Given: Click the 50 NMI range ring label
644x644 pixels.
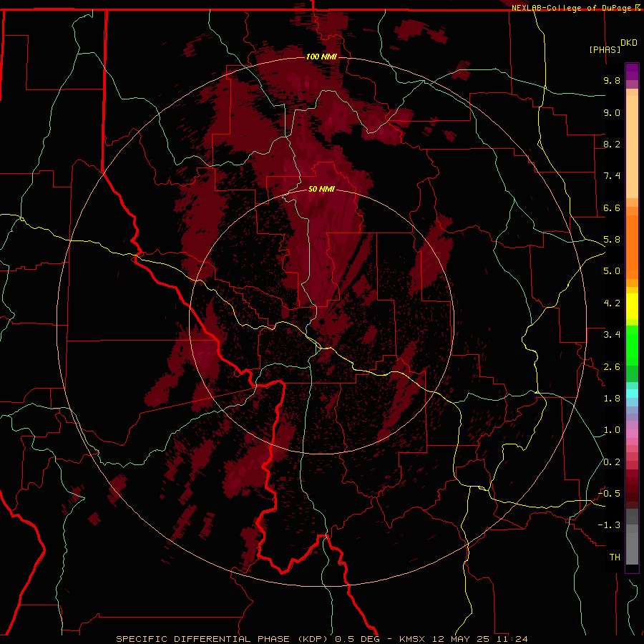Looking at the screenshot, I should (x=321, y=190).
